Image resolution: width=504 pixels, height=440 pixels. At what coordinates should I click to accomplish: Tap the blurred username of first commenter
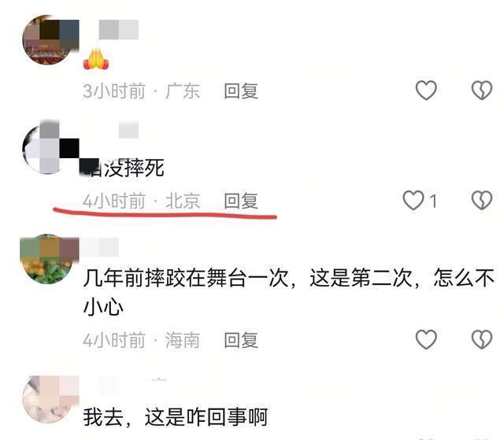click(119, 30)
